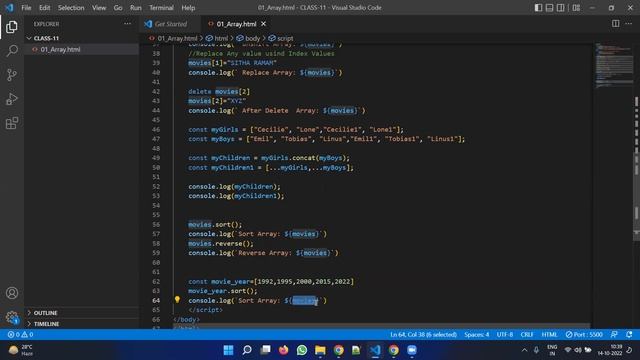Open the Run menu

pos(136,8)
